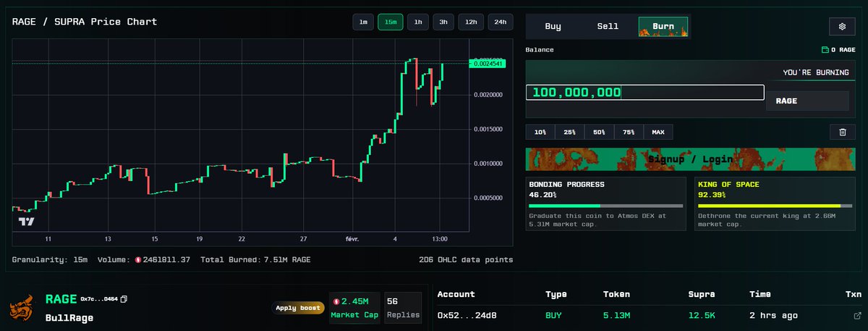Set amount to 50%
This screenshot has height=331, width=868.
point(600,132)
